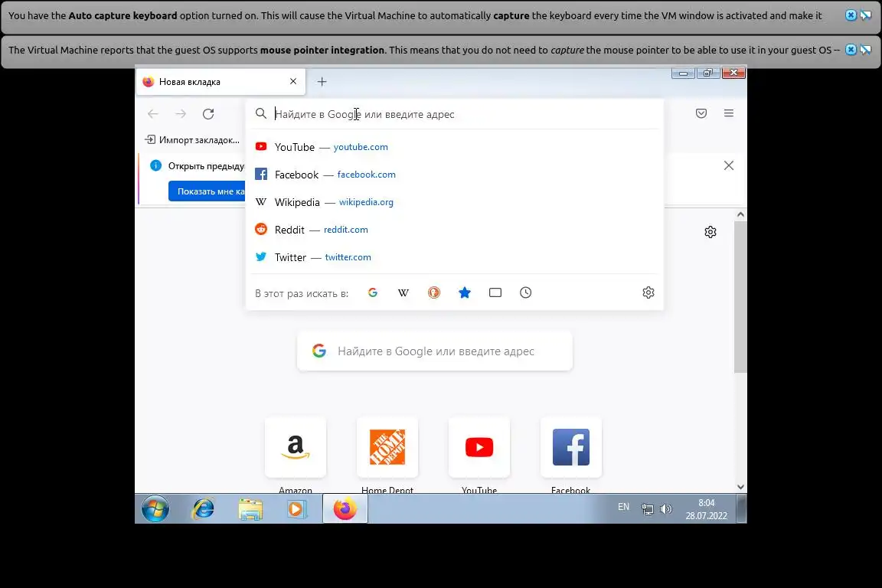Click the page scrollbar down arrow
This screenshot has width=882, height=588.
[x=740, y=487]
